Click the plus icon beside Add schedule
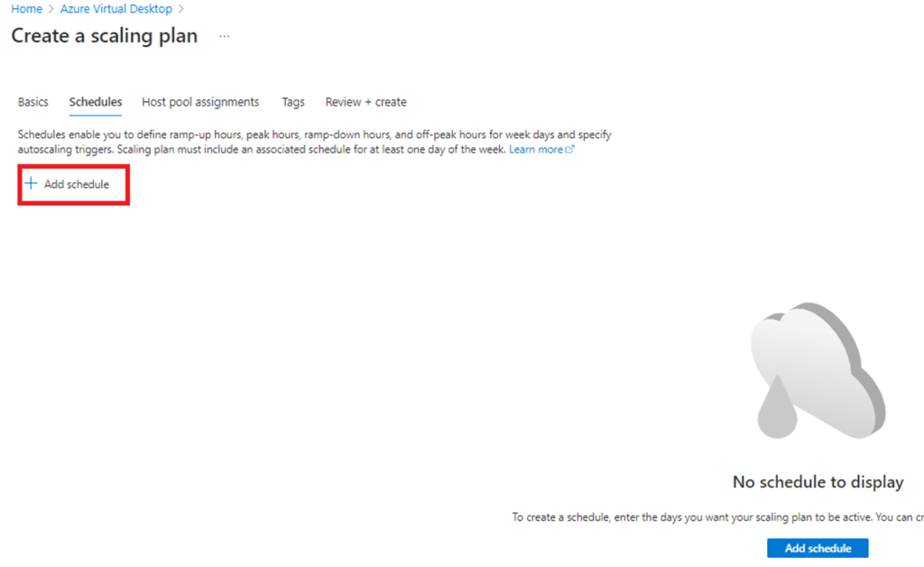Image resolution: width=924 pixels, height=567 pixels. tap(32, 184)
